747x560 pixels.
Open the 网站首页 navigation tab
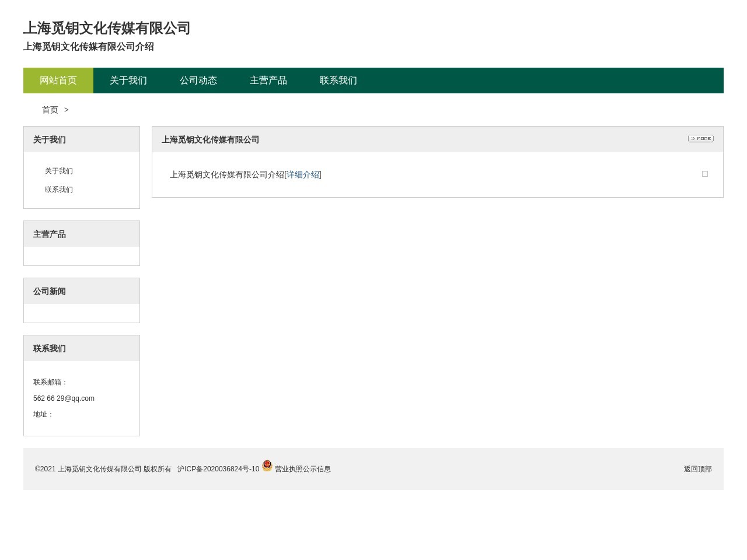[x=58, y=80]
